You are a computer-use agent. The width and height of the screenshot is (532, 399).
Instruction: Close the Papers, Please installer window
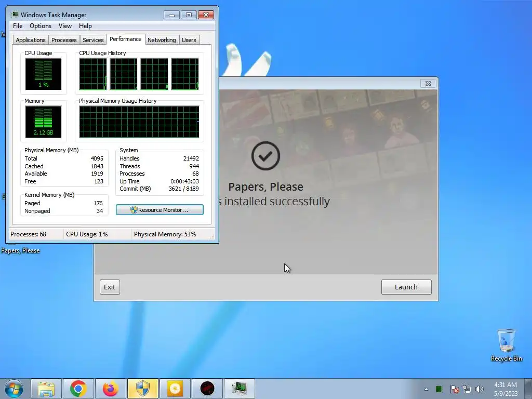click(x=428, y=83)
